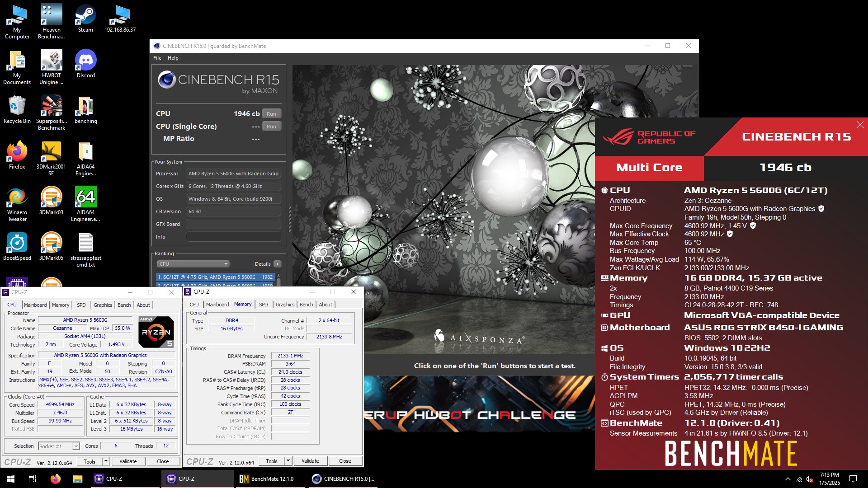Open the Winaero Tweaker shortcut

[17, 204]
